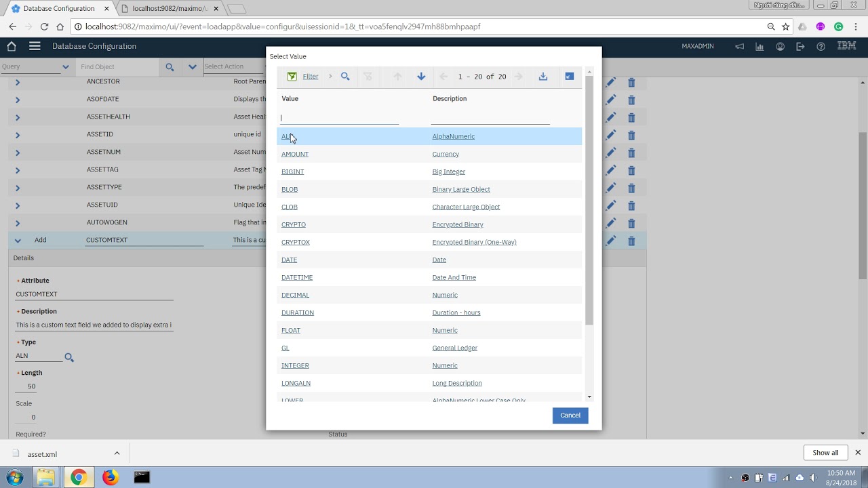
Task: Expand the ASSETHEALTH attribute row
Action: (x=18, y=117)
